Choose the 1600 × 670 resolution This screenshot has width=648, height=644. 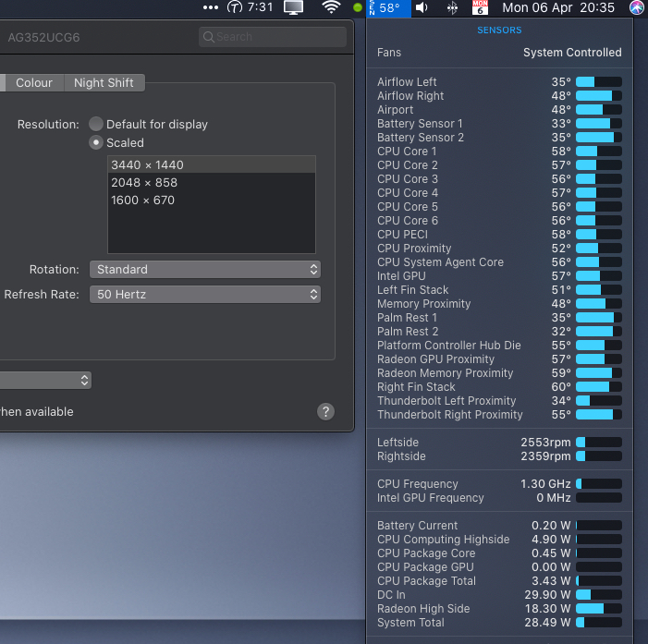212,200
